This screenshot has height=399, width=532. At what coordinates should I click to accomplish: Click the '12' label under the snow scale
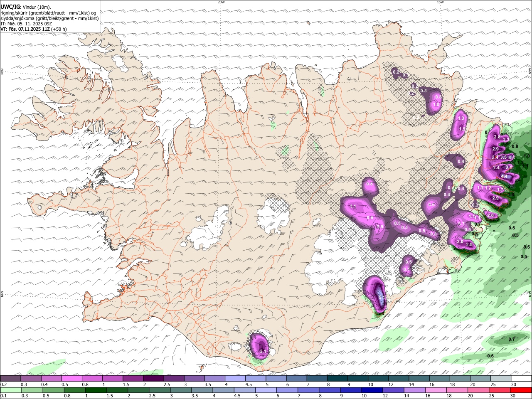(391, 384)
